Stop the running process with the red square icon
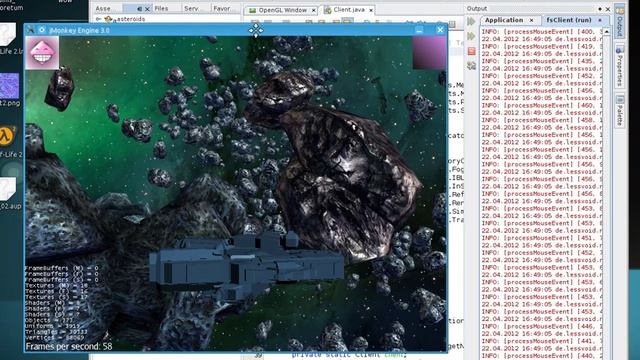 (x=471, y=51)
